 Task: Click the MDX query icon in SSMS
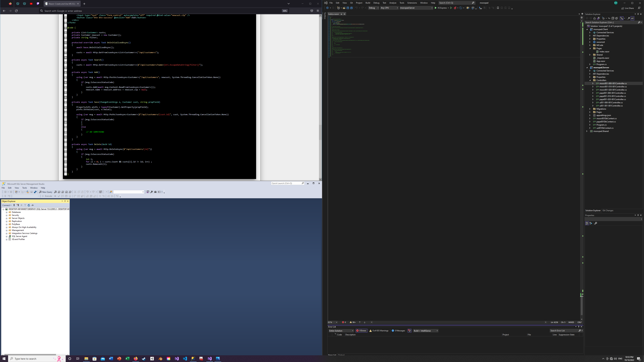tap(59, 192)
